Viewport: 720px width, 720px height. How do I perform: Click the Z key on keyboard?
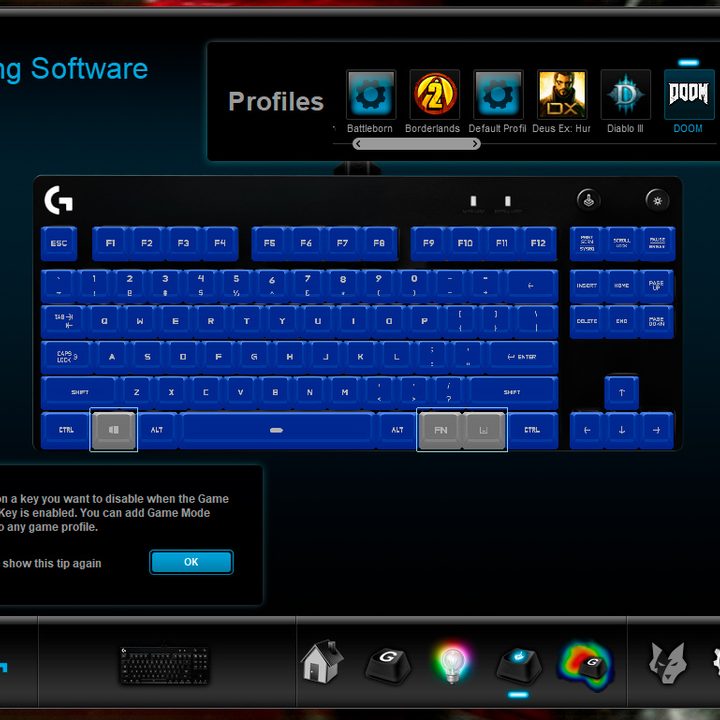[136, 393]
